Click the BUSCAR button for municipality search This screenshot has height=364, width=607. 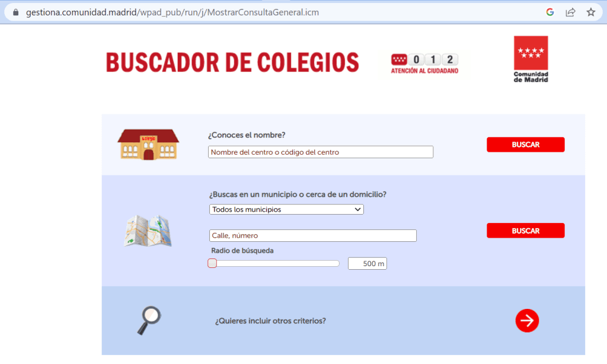pyautogui.click(x=525, y=231)
